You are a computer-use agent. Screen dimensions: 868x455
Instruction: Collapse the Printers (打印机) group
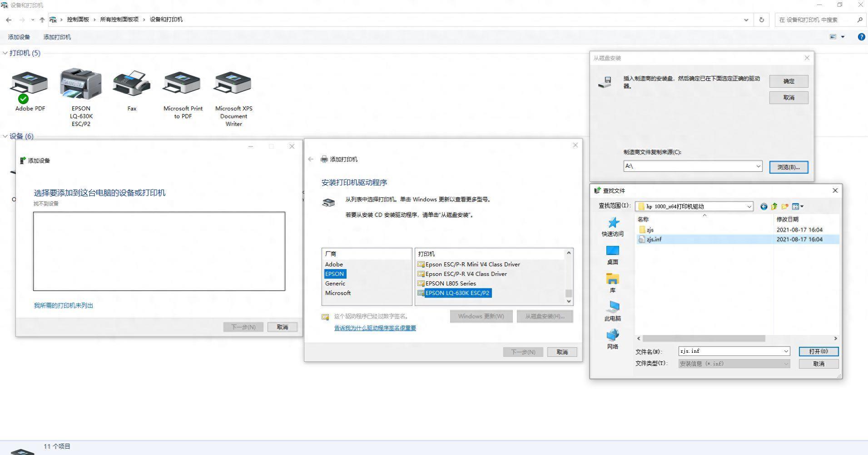[x=5, y=53]
